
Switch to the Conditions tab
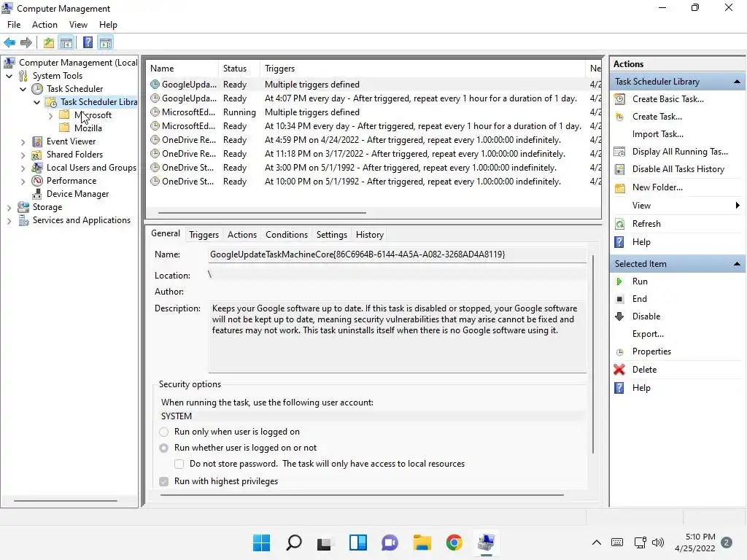[x=287, y=235]
